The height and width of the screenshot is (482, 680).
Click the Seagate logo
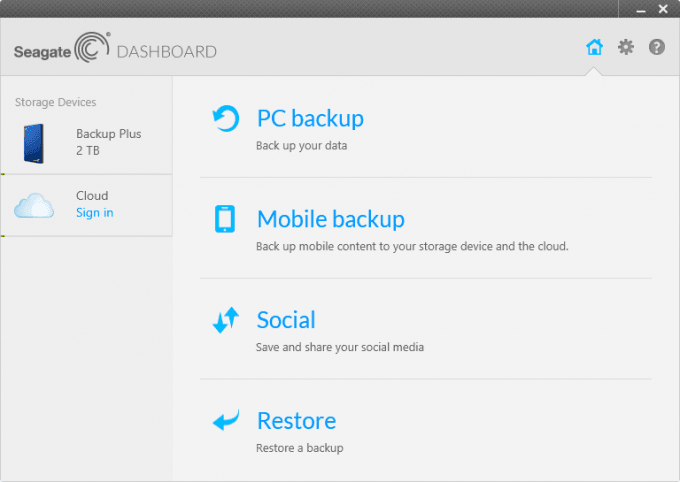coord(61,51)
